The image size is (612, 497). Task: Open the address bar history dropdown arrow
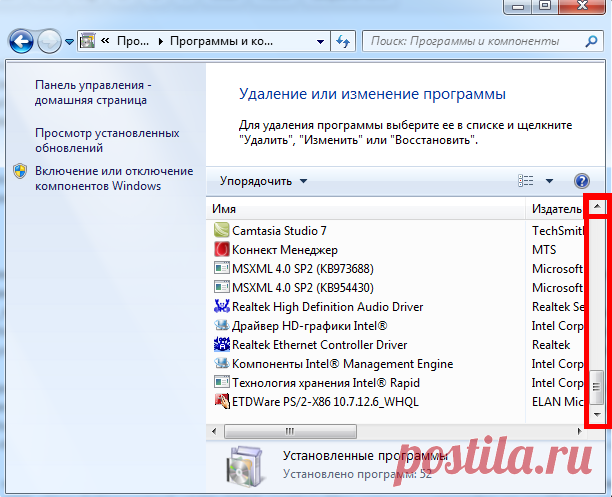(319, 42)
